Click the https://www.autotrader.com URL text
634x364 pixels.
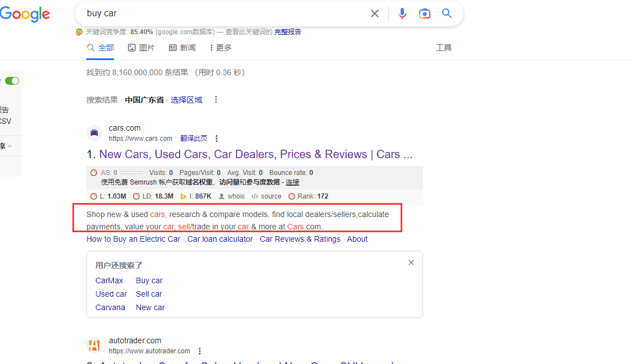[x=149, y=351]
